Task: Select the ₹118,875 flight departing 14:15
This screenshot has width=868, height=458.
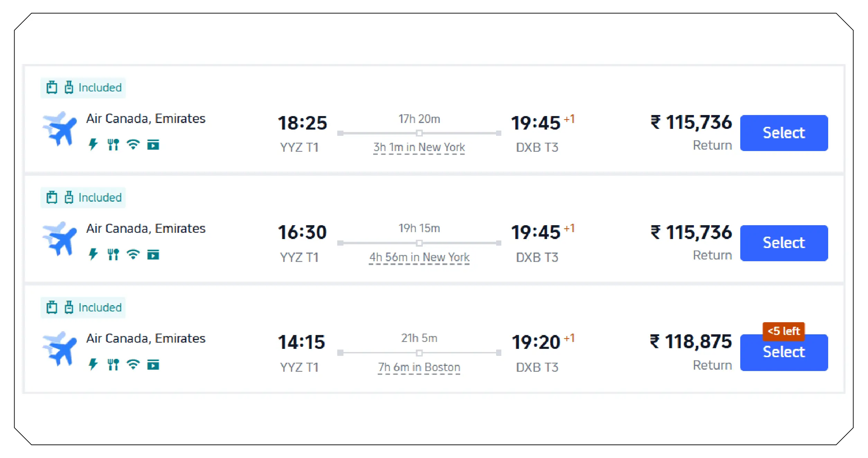Action: click(784, 352)
